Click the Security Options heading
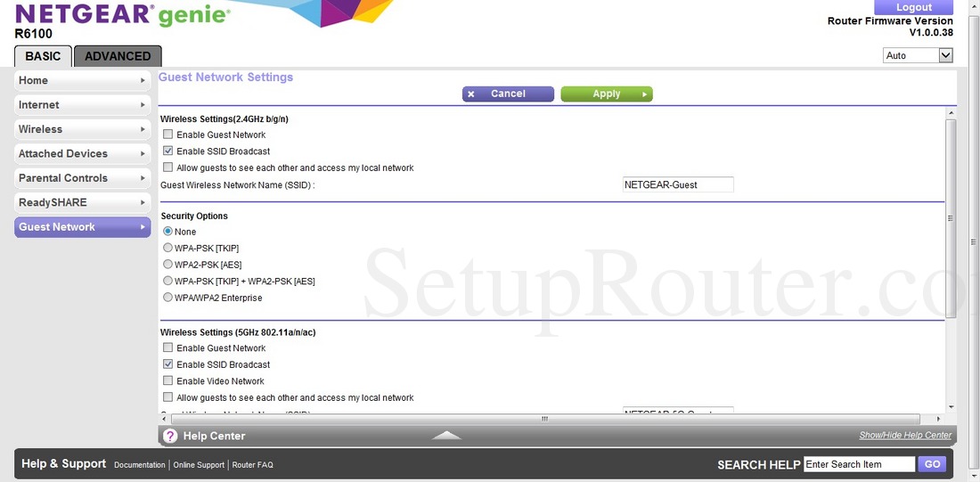Viewport: 980px width, 482px height. coord(194,216)
